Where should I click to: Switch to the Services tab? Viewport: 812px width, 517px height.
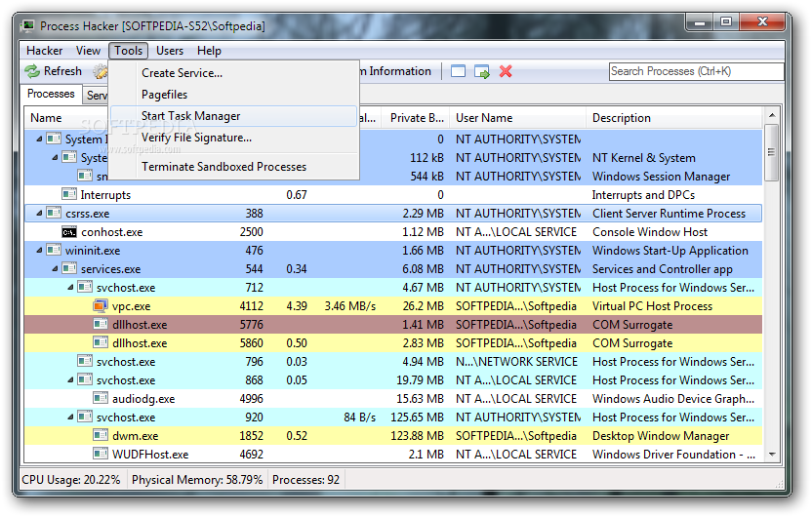96,96
